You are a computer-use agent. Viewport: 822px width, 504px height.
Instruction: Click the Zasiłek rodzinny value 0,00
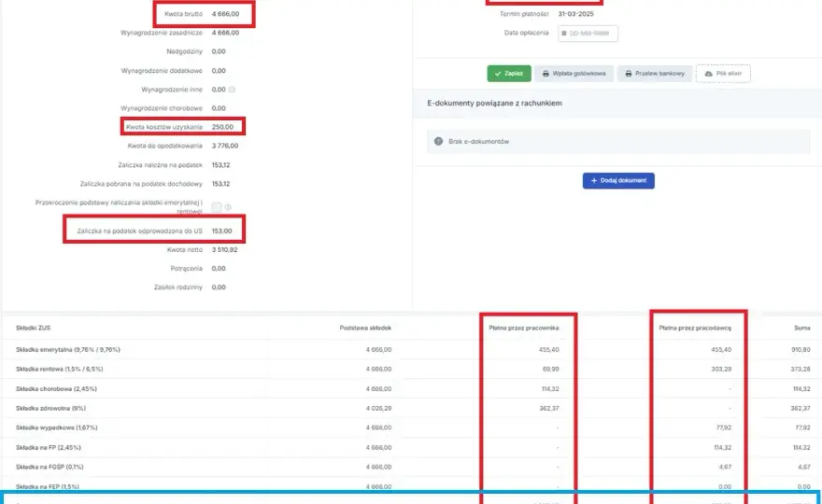(219, 287)
